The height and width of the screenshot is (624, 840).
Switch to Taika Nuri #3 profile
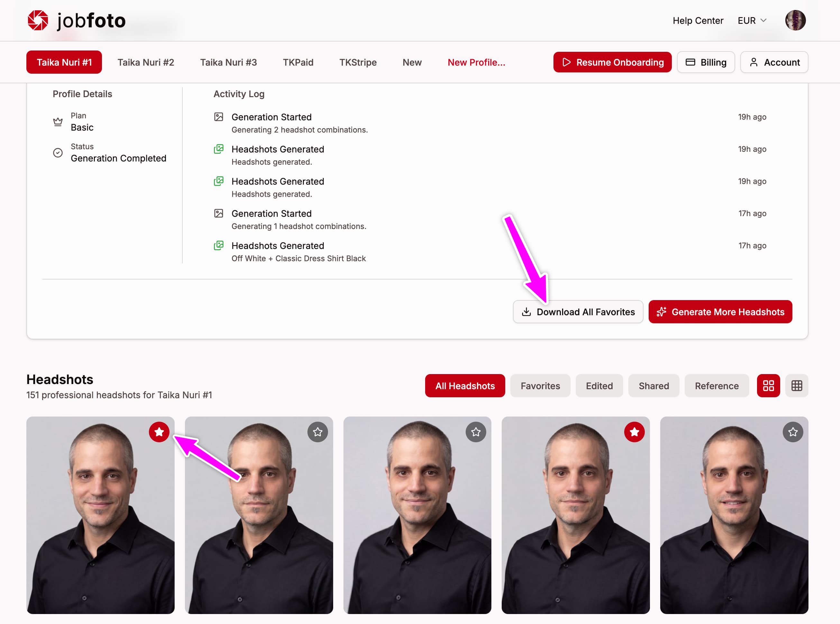[229, 62]
